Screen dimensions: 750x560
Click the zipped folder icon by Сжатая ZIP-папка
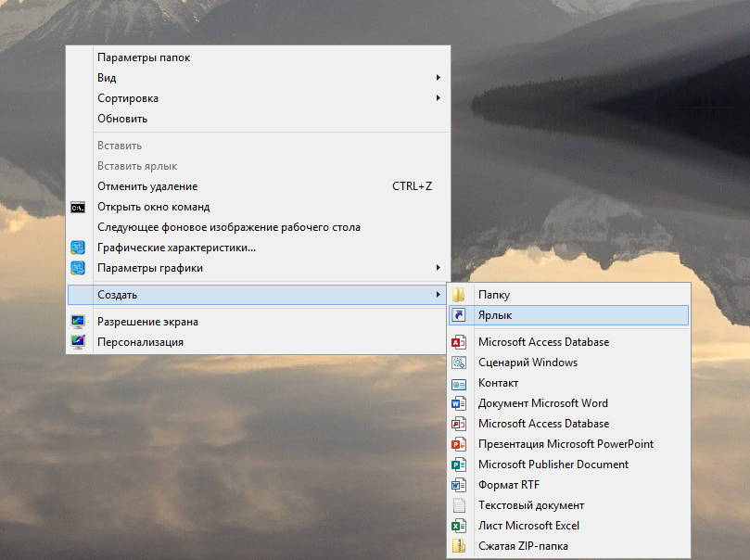coord(459,546)
